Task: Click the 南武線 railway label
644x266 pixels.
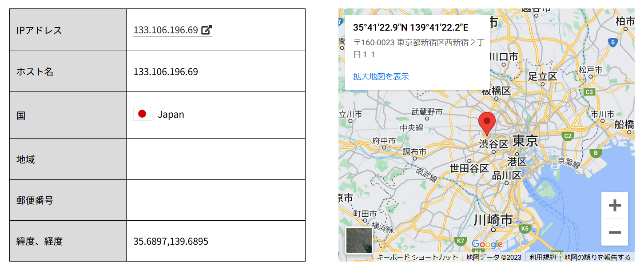Action: tap(426, 175)
